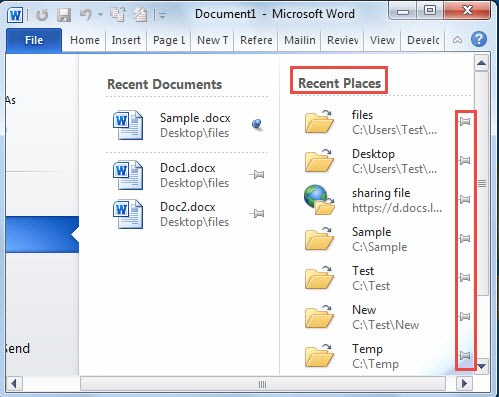Image resolution: width=499 pixels, height=397 pixels.
Task: Pin the files folder in Recent Places
Action: coord(465,121)
